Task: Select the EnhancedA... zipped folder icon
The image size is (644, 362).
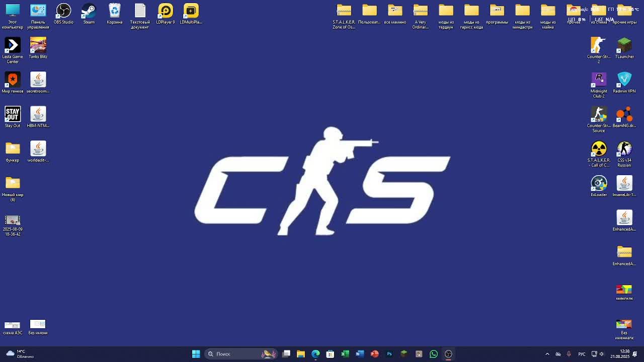Action: coord(624,255)
